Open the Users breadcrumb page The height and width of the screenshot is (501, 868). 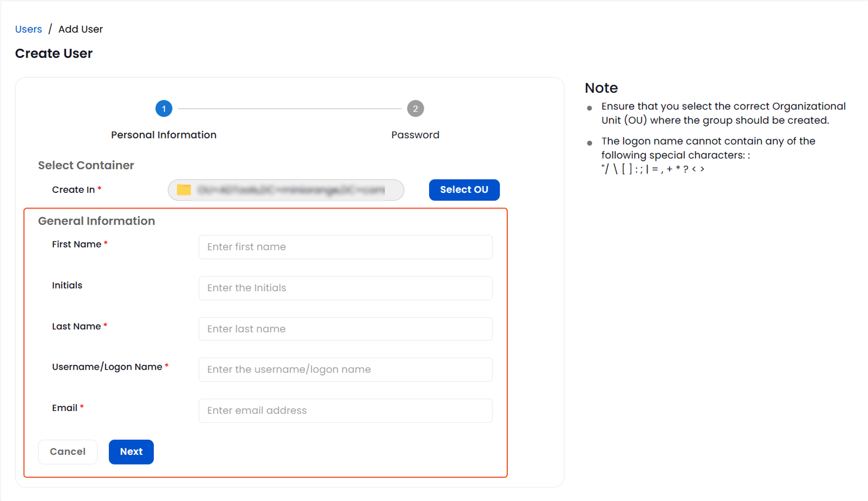(x=28, y=29)
